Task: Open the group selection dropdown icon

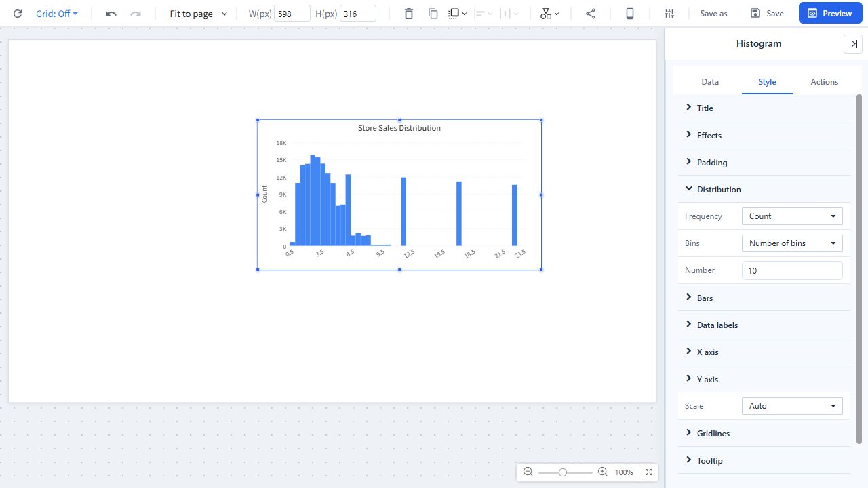Action: pyautogui.click(x=458, y=14)
